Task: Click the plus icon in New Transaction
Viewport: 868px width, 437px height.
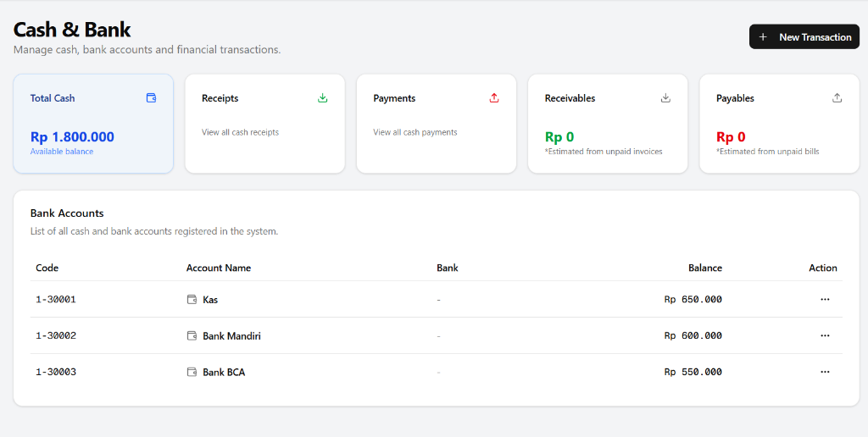Action: click(x=763, y=37)
